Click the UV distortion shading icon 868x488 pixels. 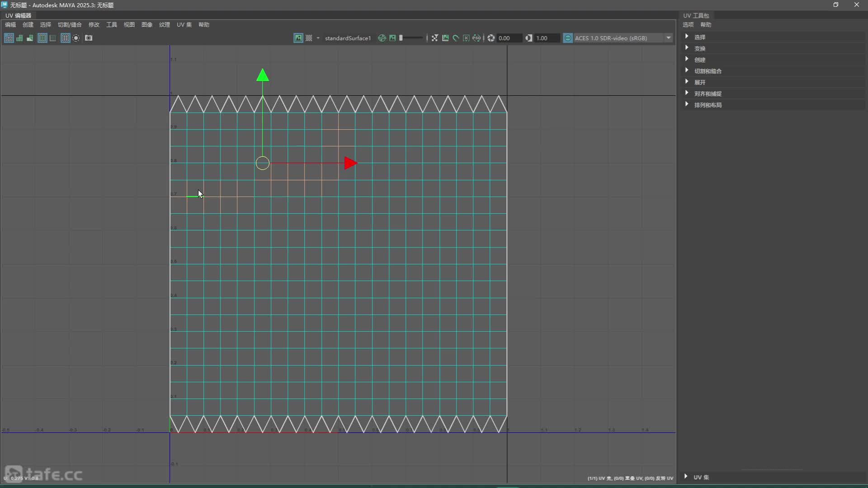pyautogui.click(x=30, y=38)
